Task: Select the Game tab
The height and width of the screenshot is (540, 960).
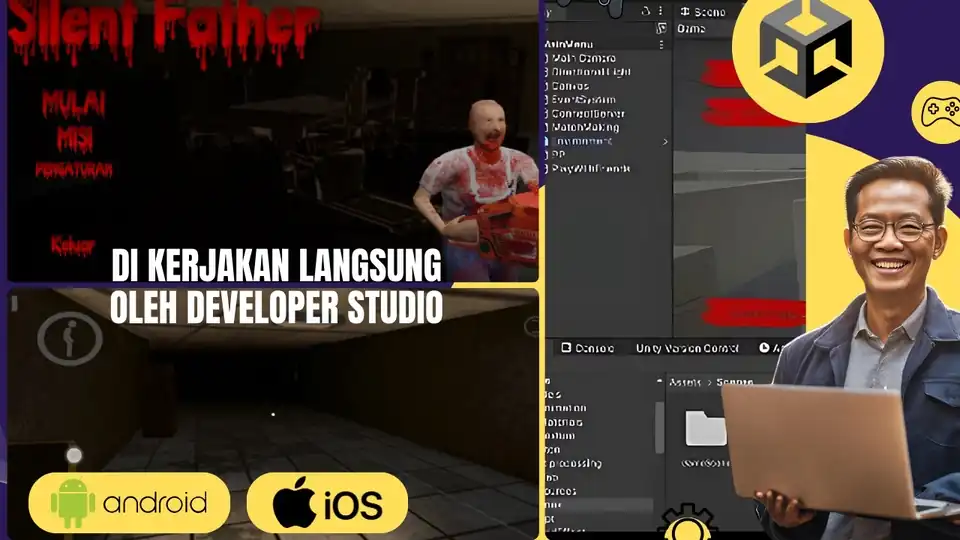Action: [x=691, y=28]
